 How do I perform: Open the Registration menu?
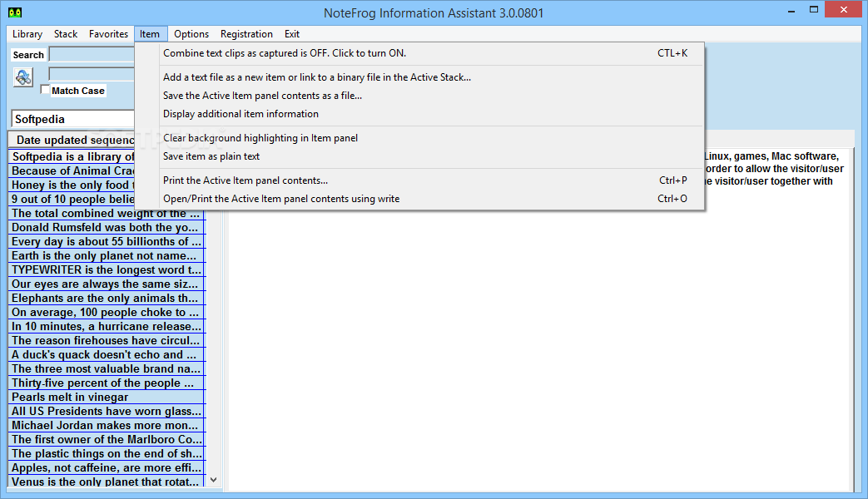point(246,34)
